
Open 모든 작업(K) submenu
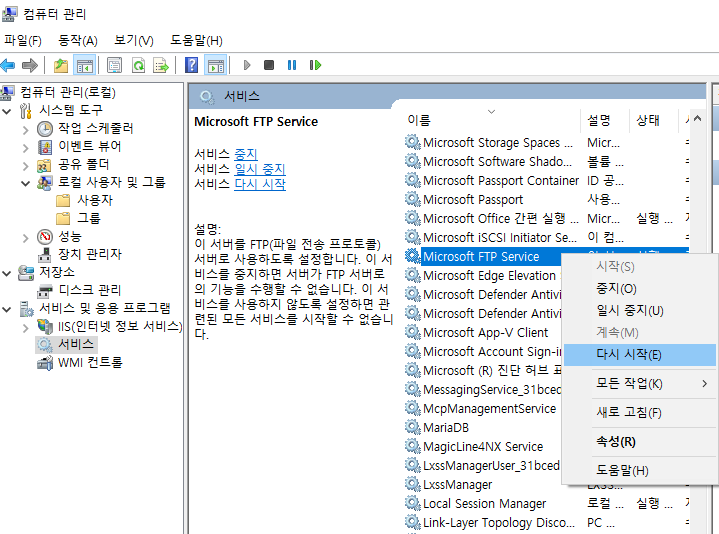(640, 383)
